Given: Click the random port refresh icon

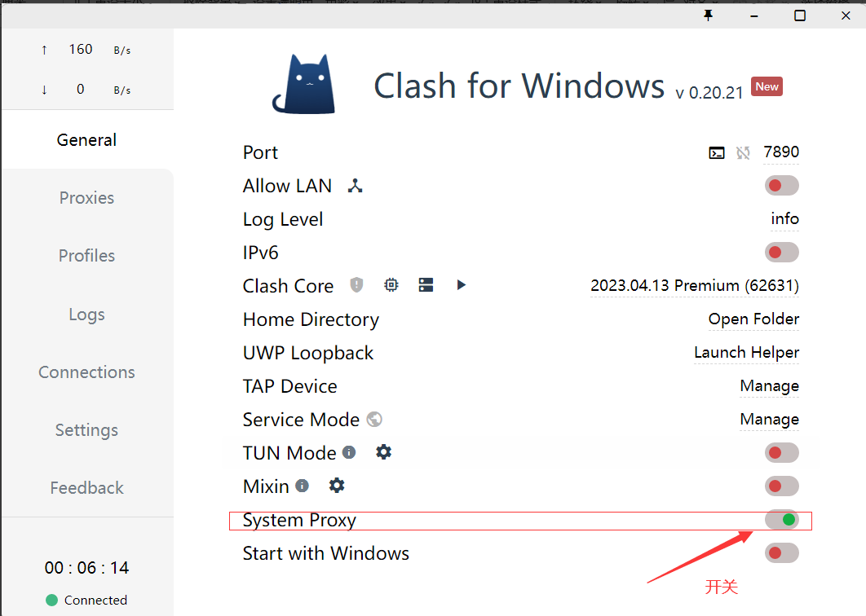Looking at the screenshot, I should coord(743,152).
